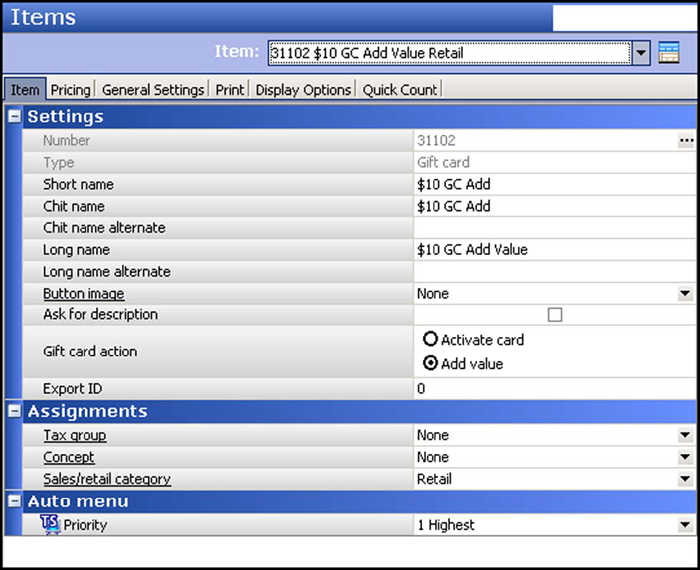Click the Items window title
This screenshot has height=570, width=700.
click(43, 18)
